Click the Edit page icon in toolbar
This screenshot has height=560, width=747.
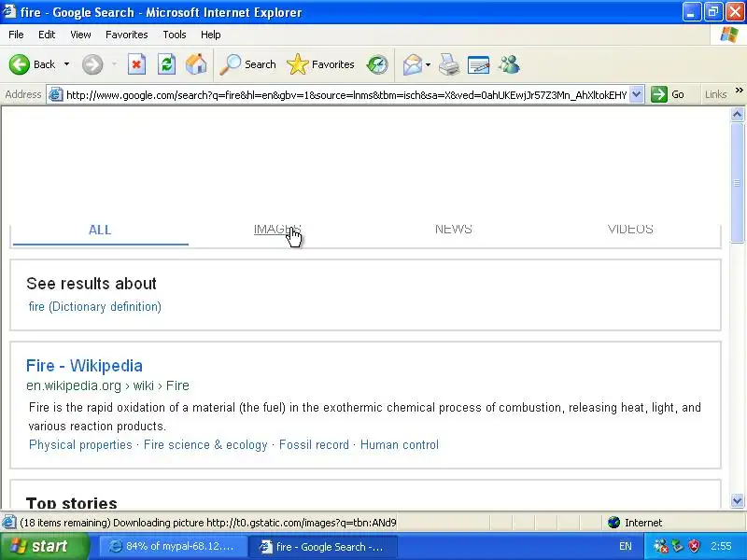(479, 64)
